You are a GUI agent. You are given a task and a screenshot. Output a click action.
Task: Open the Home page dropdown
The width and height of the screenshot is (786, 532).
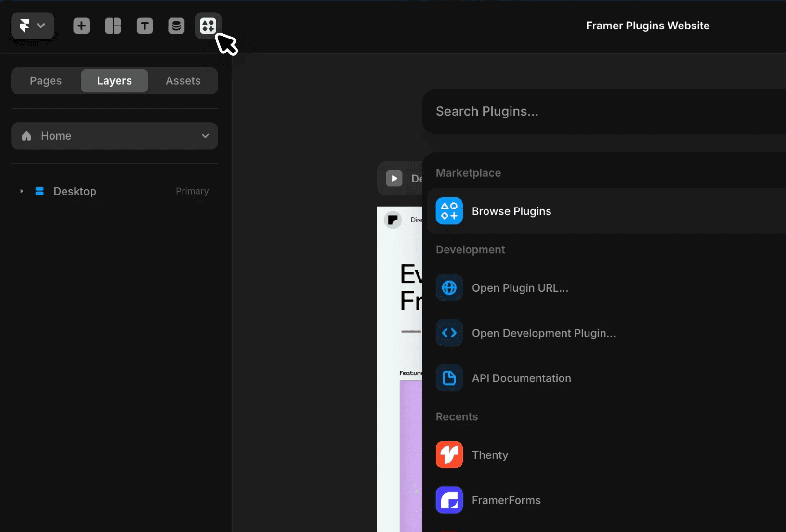[115, 136]
